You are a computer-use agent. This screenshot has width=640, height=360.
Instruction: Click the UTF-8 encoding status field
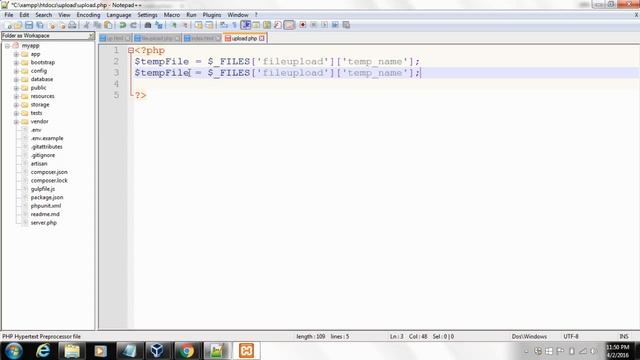coord(571,337)
